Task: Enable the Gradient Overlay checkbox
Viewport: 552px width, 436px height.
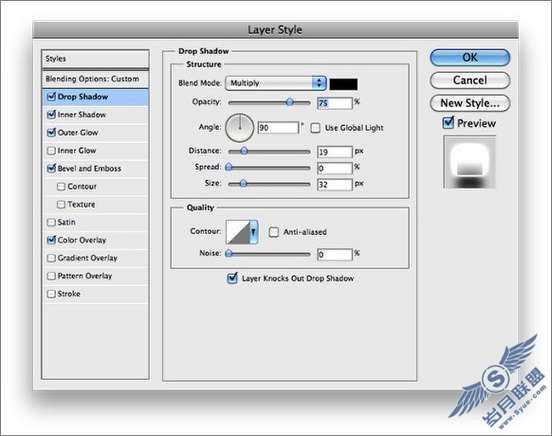Action: [x=51, y=258]
